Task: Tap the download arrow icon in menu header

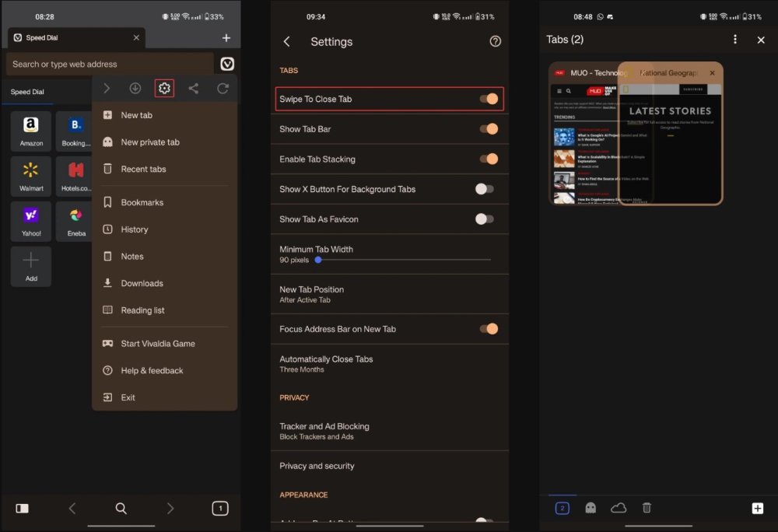Action: coord(135,89)
